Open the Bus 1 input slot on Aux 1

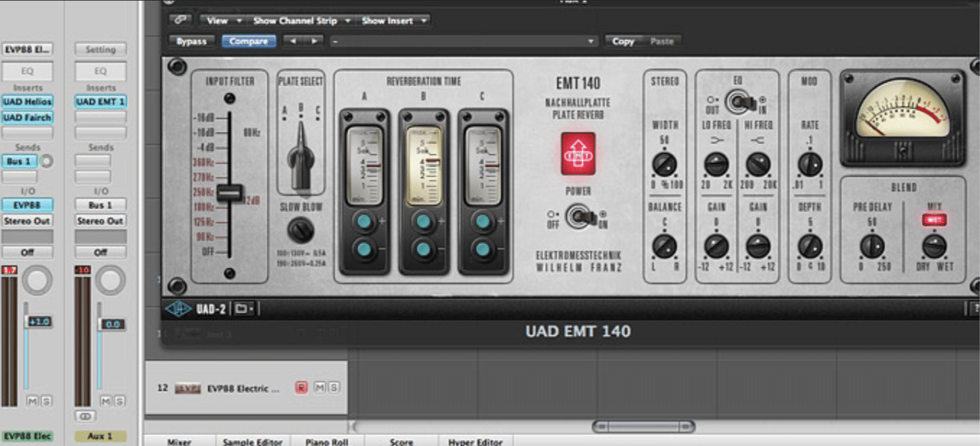pyautogui.click(x=101, y=205)
